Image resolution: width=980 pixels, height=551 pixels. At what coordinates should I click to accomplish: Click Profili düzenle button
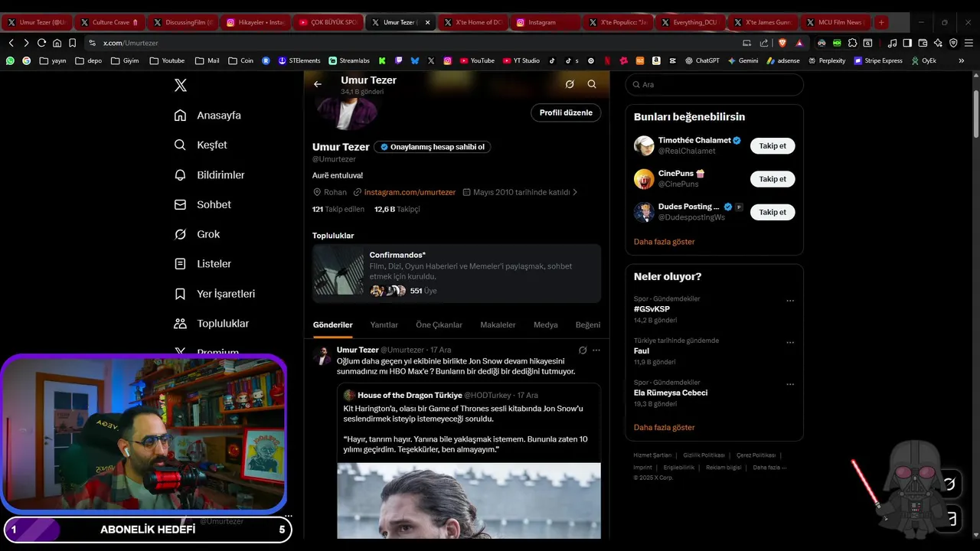click(566, 112)
